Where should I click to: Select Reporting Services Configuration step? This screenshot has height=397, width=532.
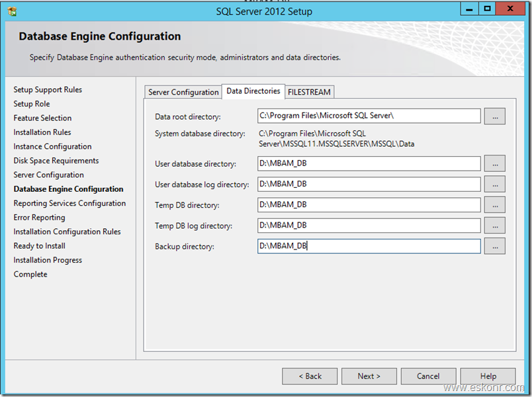point(69,203)
